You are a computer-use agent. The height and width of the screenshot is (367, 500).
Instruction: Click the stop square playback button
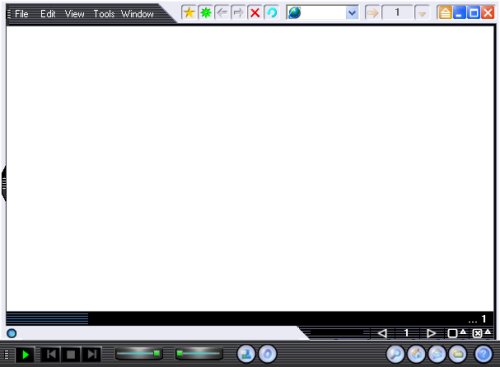(71, 354)
